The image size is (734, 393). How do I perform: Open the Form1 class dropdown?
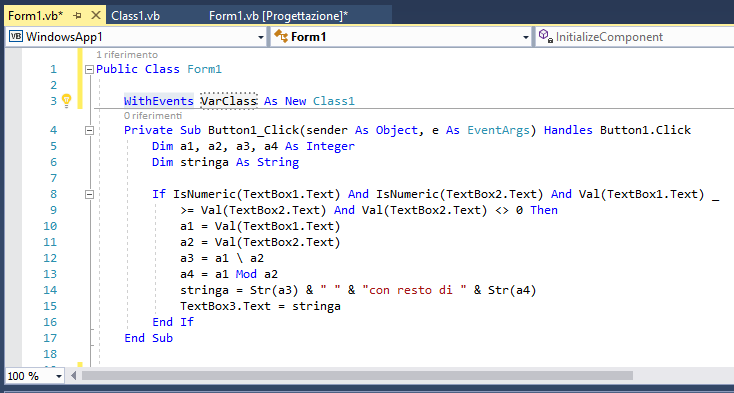coord(526,37)
